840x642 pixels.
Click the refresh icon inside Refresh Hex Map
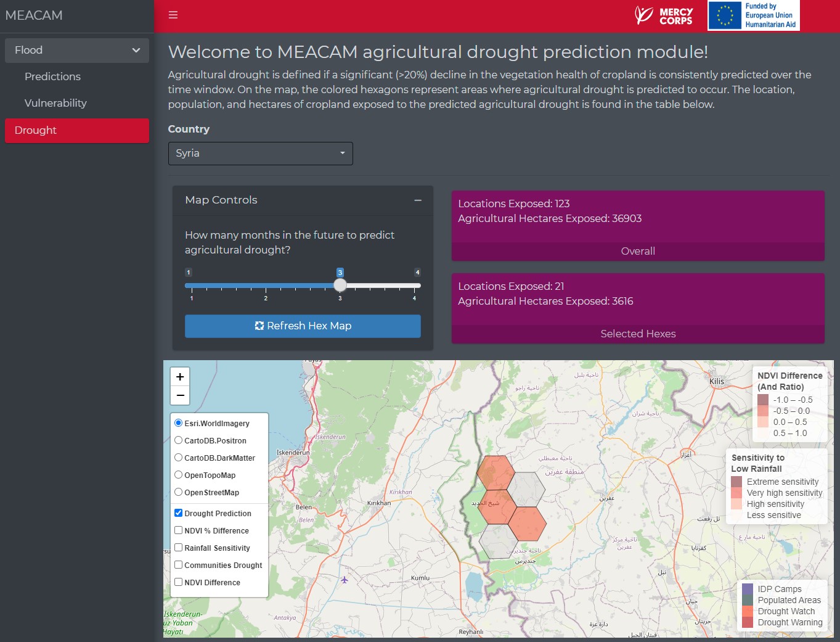tap(259, 326)
